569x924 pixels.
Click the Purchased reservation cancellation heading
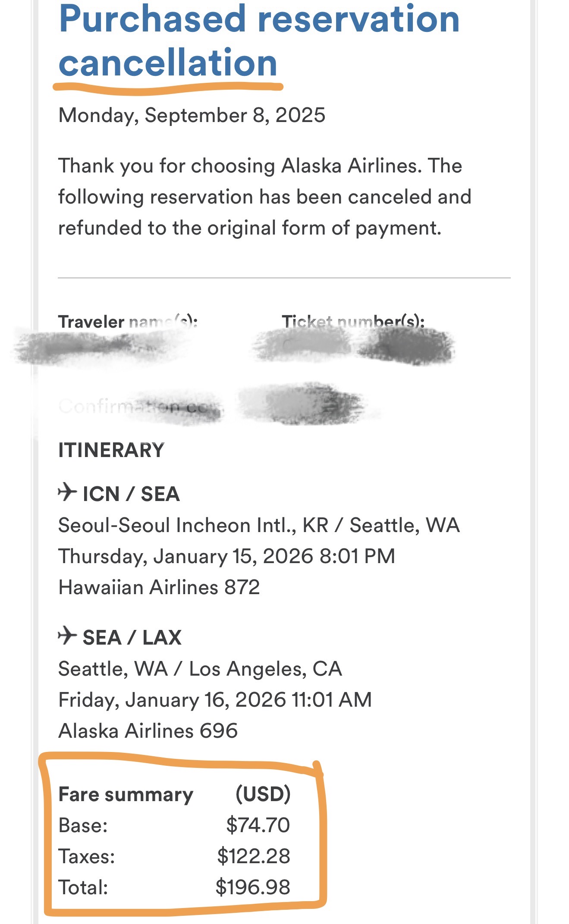(259, 41)
